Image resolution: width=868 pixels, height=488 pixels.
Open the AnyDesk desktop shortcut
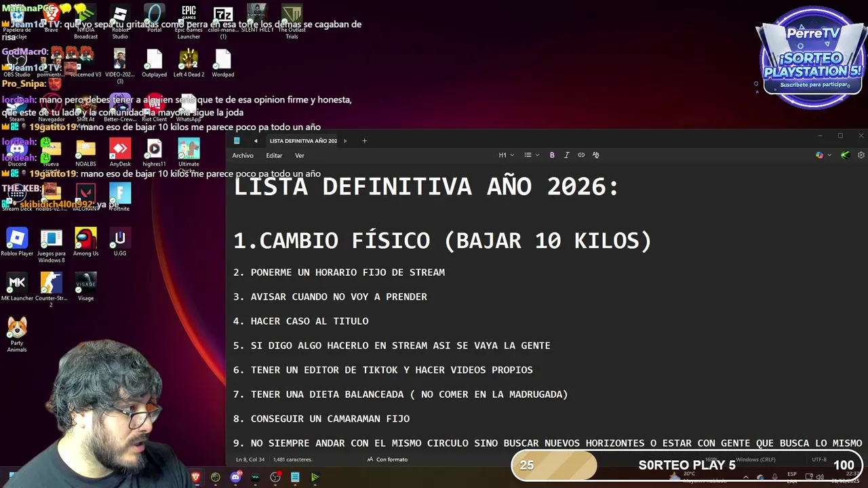(120, 153)
